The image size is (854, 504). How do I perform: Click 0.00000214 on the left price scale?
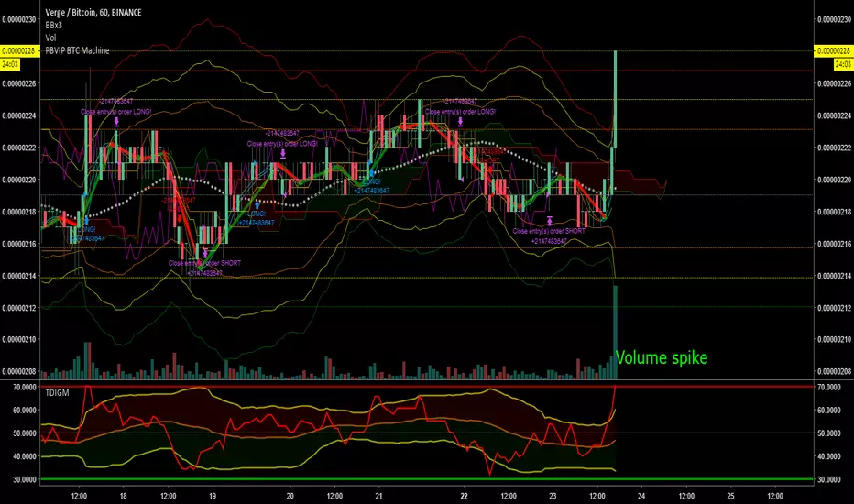click(x=19, y=276)
